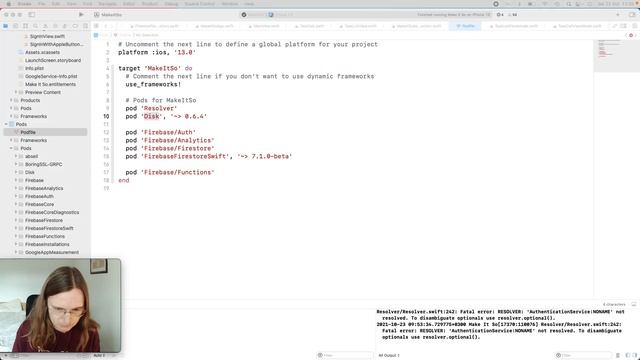Click the errors count indicator in toolbar

tap(500, 15)
